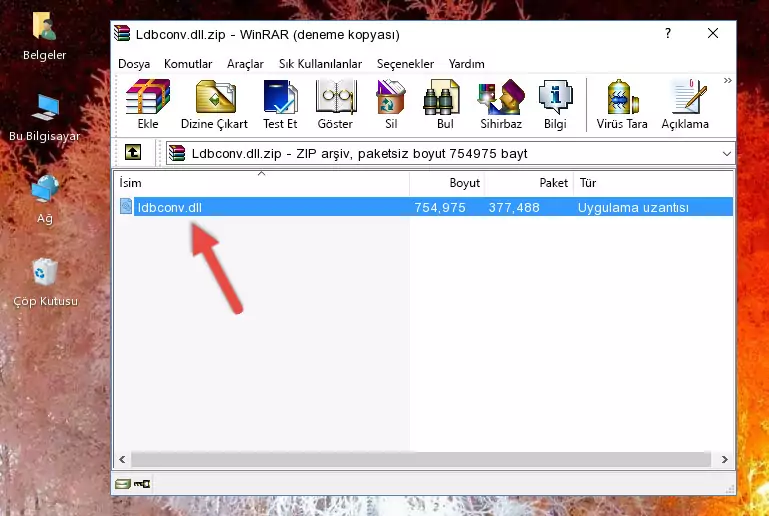Click the WinRAR title bar icon
The width and height of the screenshot is (769, 516).
(122, 33)
